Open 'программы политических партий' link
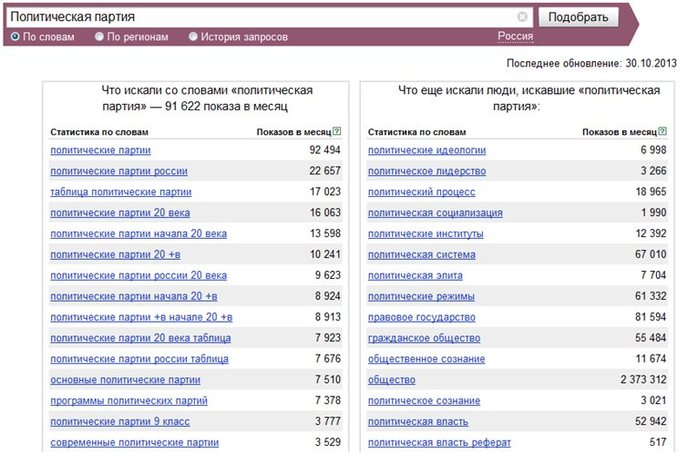This screenshot has height=455, width=688. (x=129, y=401)
